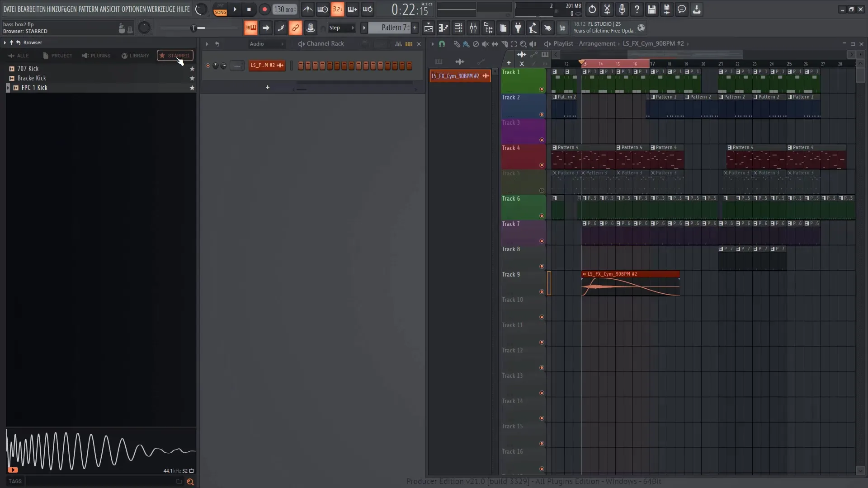Switch to the LIBRARY browser tab
The height and width of the screenshot is (488, 868).
tap(135, 56)
